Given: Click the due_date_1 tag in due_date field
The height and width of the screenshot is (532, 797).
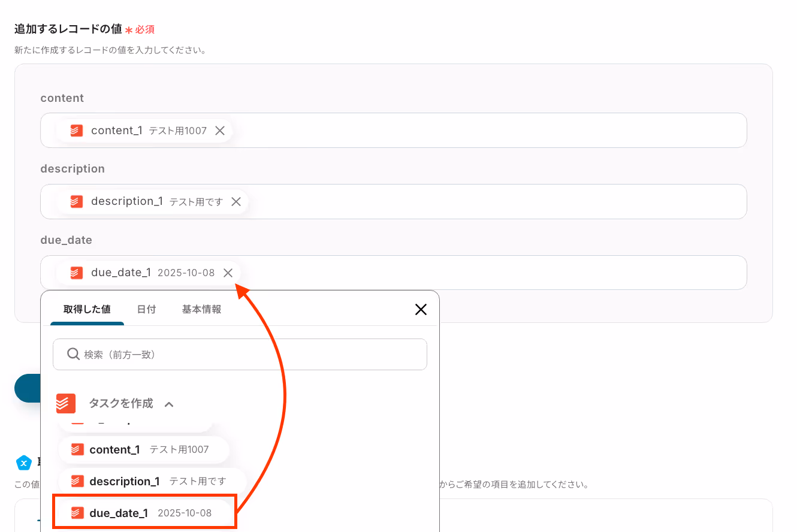Looking at the screenshot, I should 149,273.
